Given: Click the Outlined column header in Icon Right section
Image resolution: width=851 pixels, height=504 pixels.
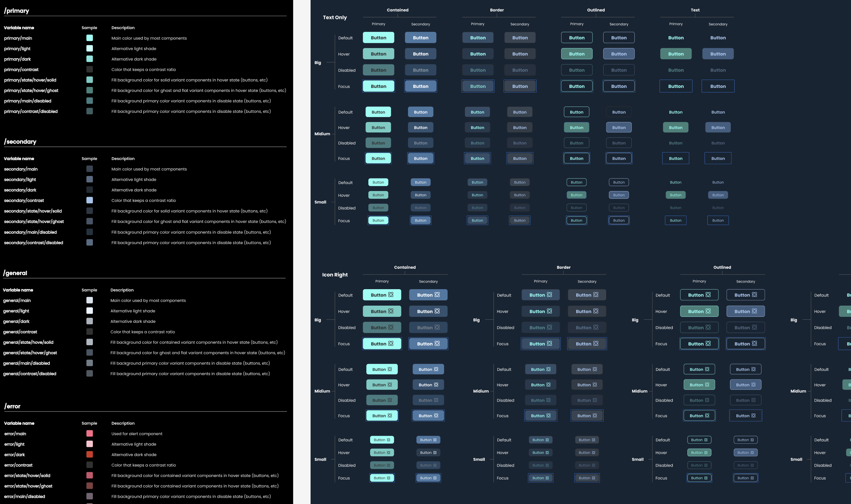Looking at the screenshot, I should (722, 267).
